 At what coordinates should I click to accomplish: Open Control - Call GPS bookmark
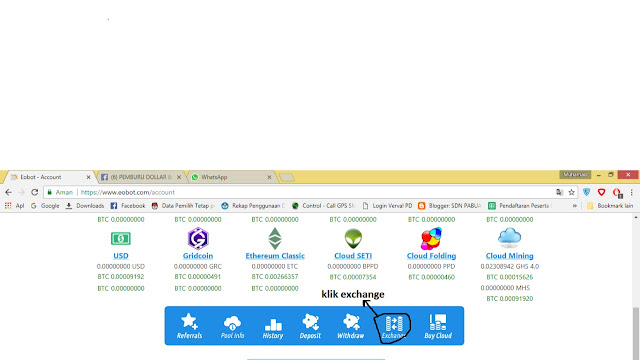[x=324, y=206]
